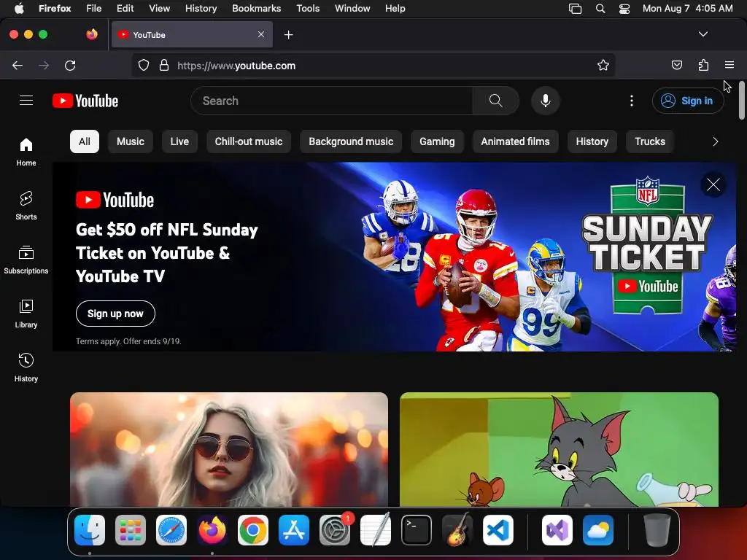
Task: Open tracking protection shield icon
Action: tap(144, 65)
